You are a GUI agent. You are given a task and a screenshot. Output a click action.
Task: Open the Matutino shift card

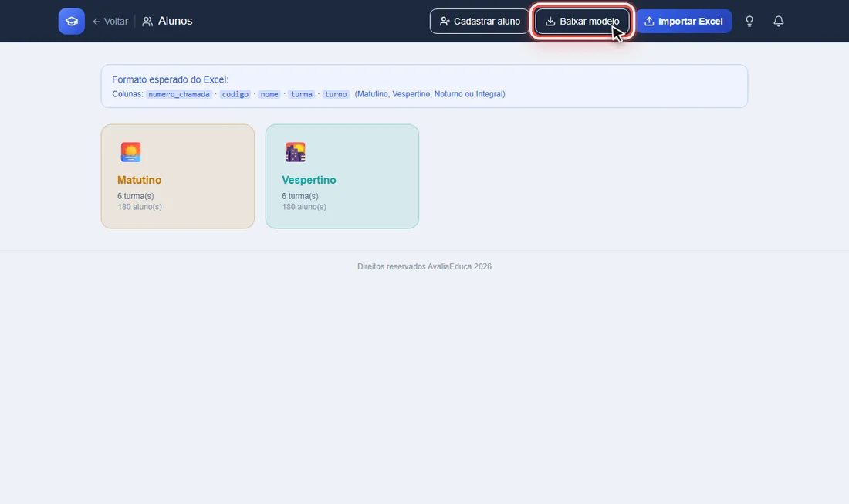coord(178,177)
